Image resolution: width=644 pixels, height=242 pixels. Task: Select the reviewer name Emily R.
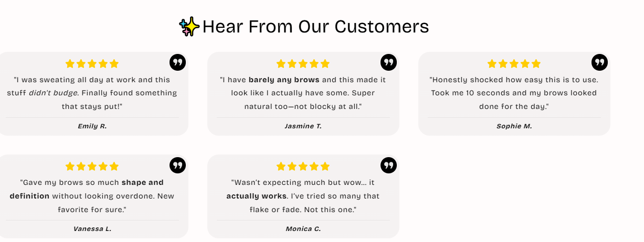click(92, 126)
